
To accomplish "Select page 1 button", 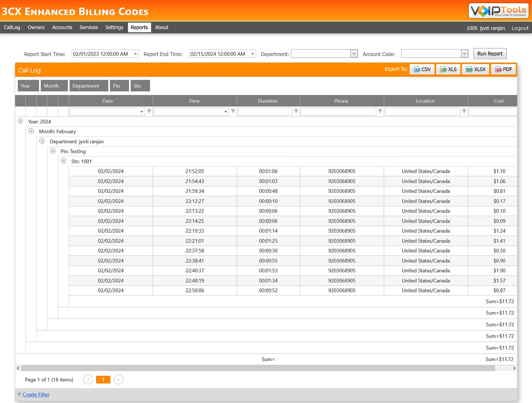I will click(x=103, y=380).
